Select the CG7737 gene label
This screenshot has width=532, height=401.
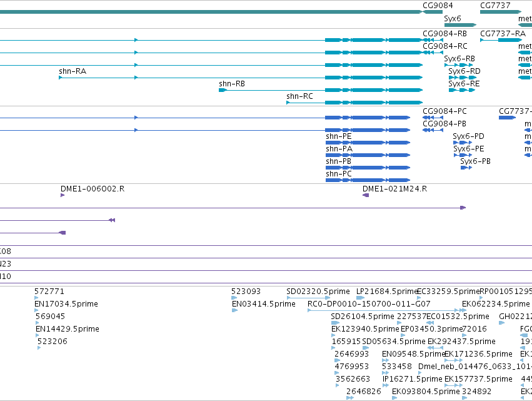point(495,6)
